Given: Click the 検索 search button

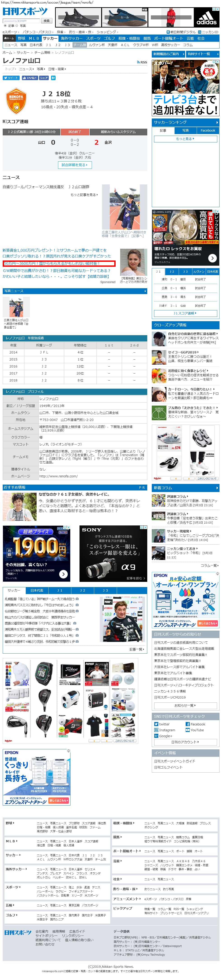Looking at the screenshot, I should [x=47, y=21].
